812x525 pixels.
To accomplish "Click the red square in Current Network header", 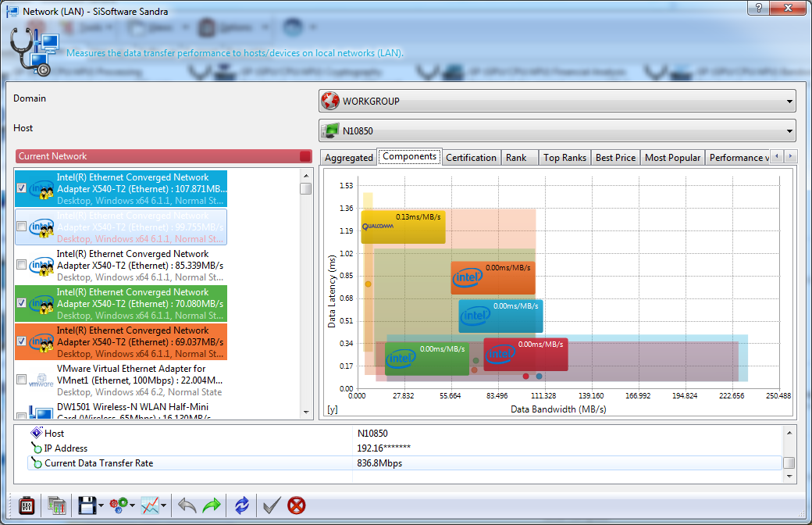I will pos(305,156).
